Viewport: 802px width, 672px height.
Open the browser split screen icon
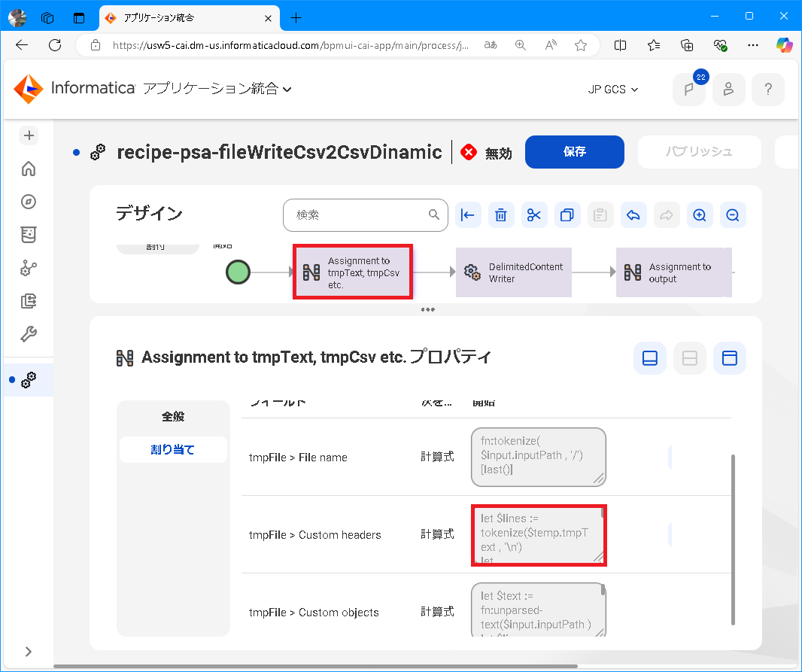pos(620,45)
